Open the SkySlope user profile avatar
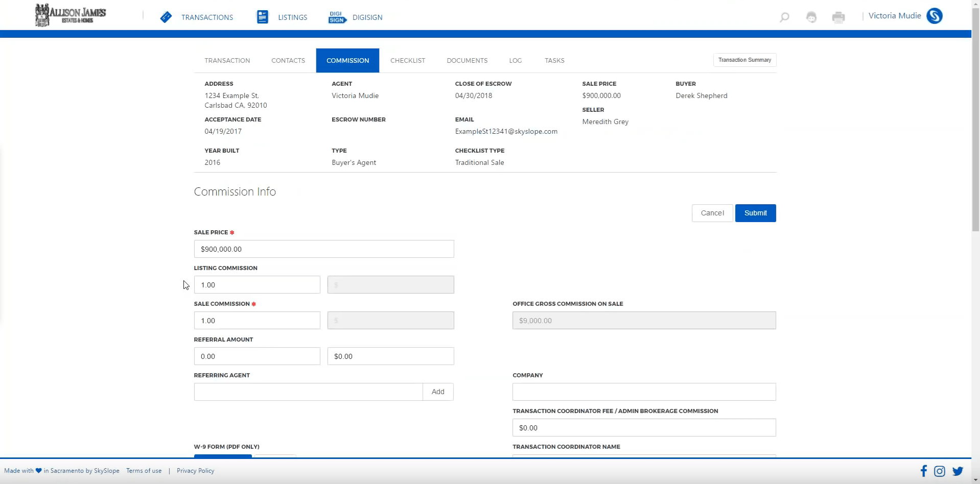980x484 pixels. tap(935, 16)
